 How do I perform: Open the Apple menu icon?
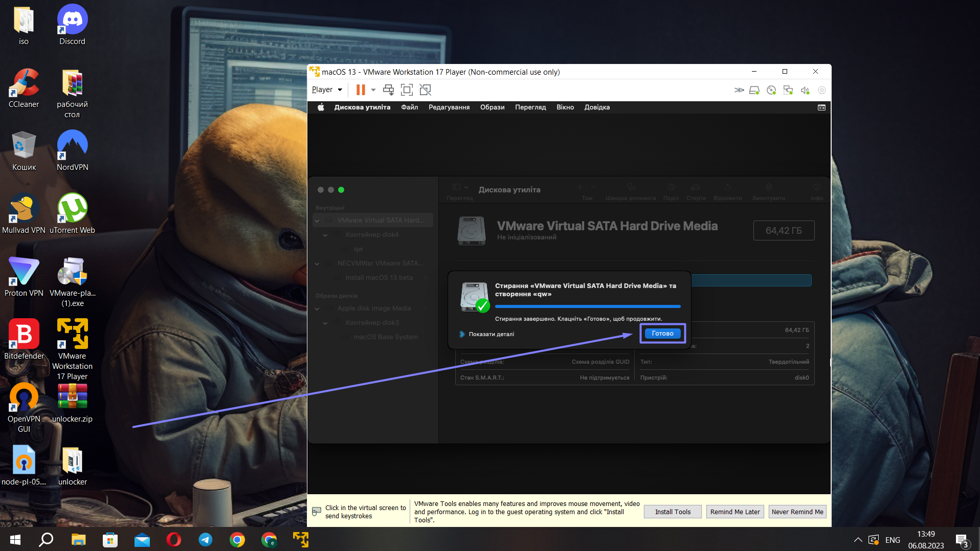coord(321,107)
